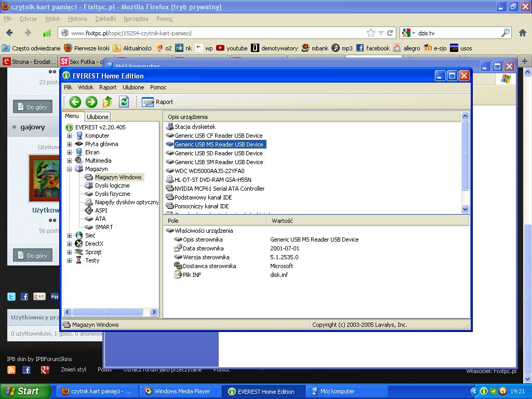The image size is (532, 399).
Task: Expand the Sprzęt tree node
Action: click(x=69, y=252)
